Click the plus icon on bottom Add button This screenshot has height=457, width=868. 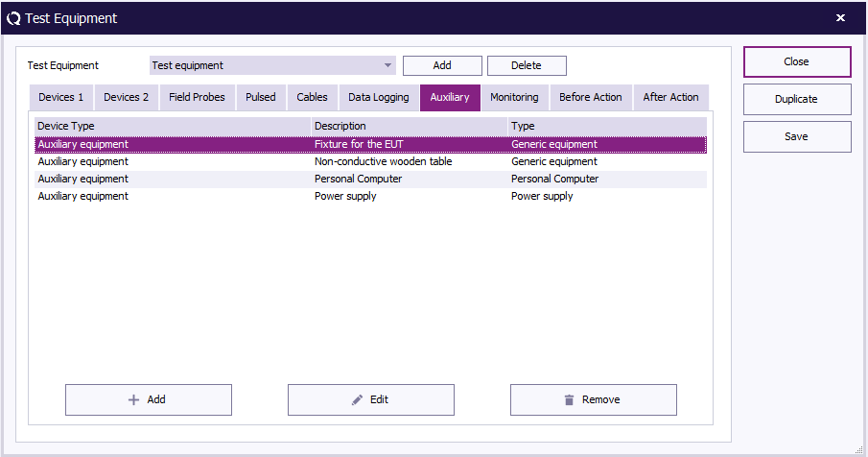[133, 400]
